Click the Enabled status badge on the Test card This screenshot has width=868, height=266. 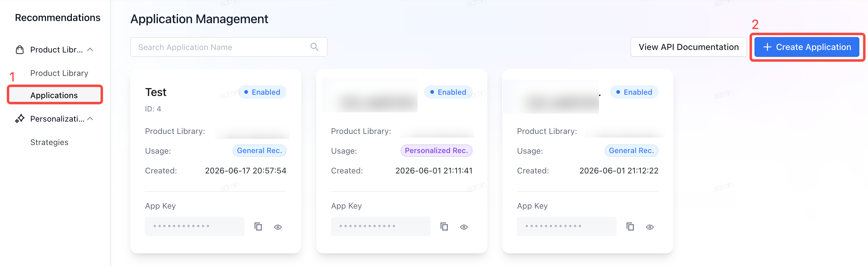point(262,92)
